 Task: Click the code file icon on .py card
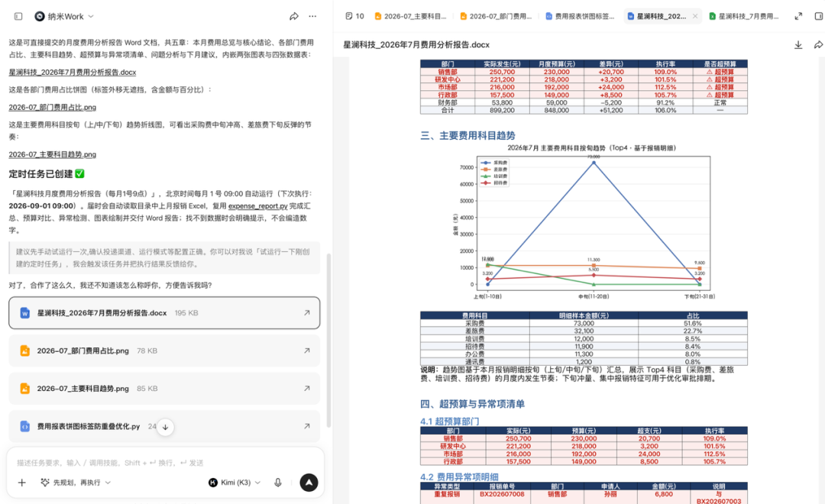click(24, 427)
